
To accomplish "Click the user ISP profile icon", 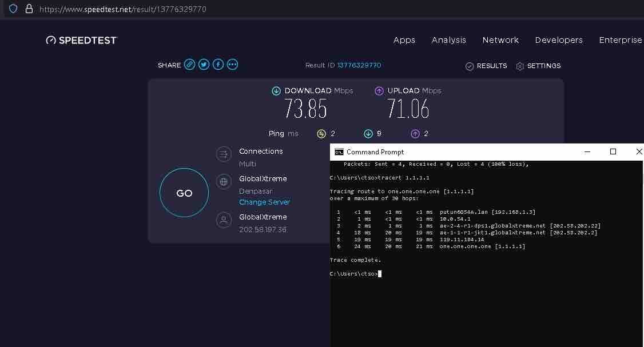I will coord(224,220).
